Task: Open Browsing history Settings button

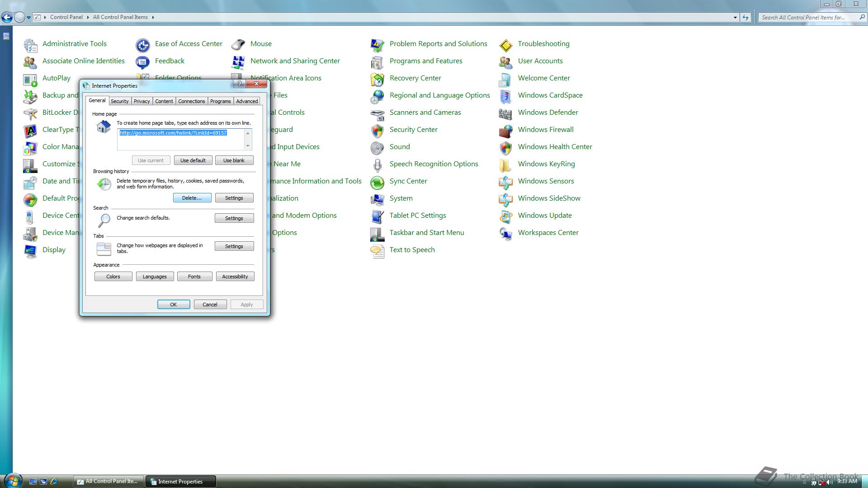Action: pyautogui.click(x=234, y=198)
